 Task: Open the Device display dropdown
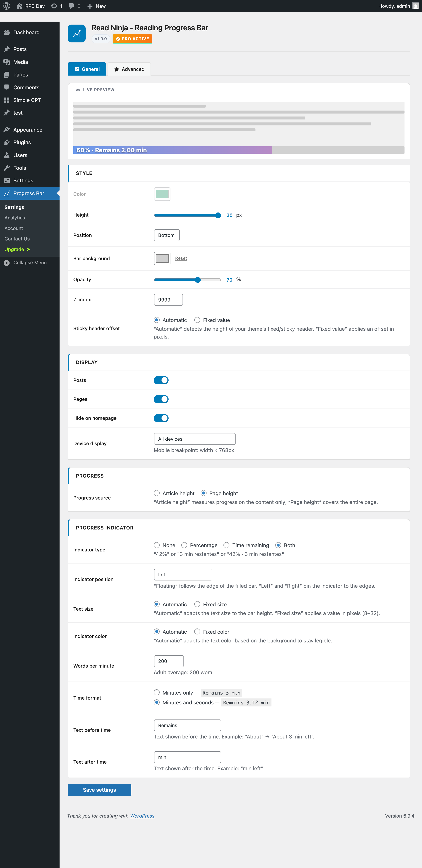click(x=195, y=439)
